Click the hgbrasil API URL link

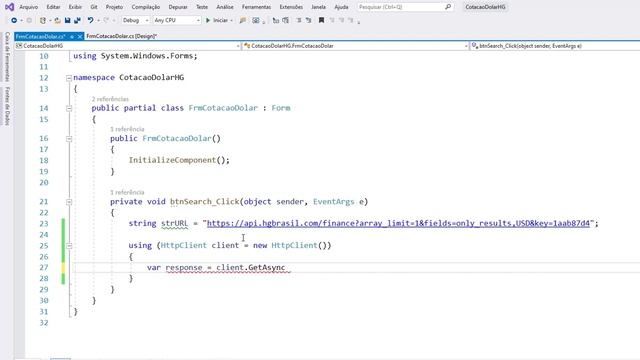398,223
